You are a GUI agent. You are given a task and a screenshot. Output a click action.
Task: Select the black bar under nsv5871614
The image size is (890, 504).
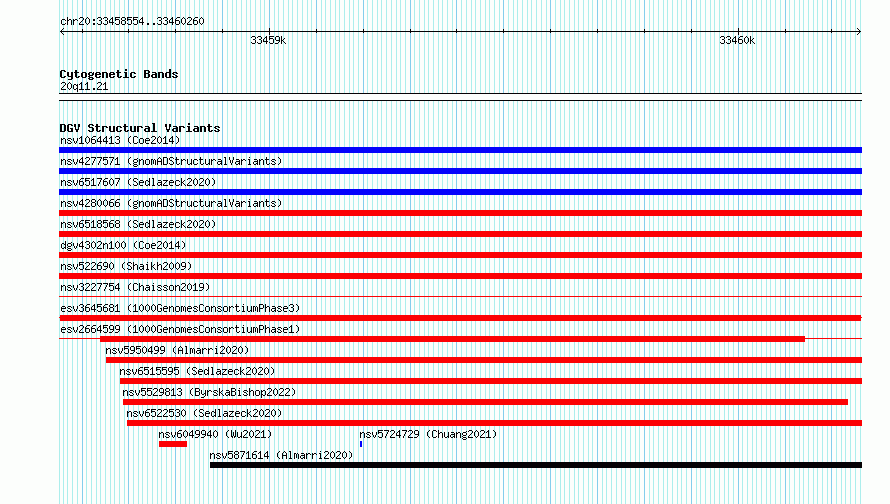536,465
